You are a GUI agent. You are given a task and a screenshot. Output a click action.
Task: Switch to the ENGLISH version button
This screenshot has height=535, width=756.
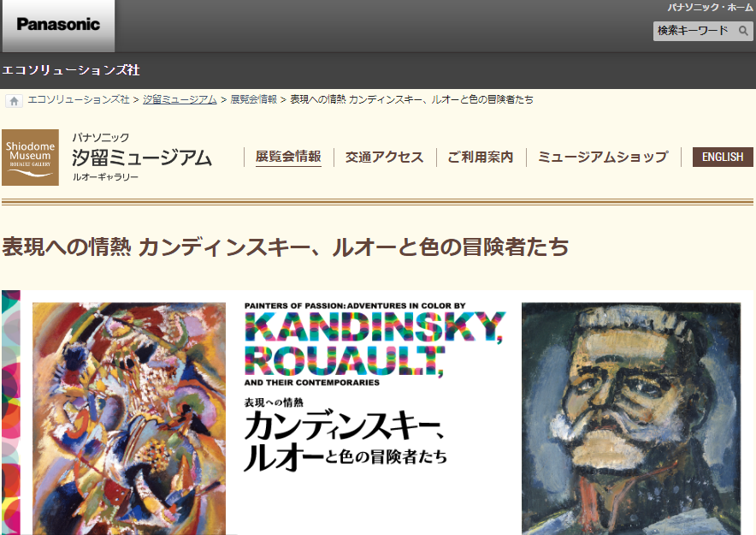coord(723,158)
